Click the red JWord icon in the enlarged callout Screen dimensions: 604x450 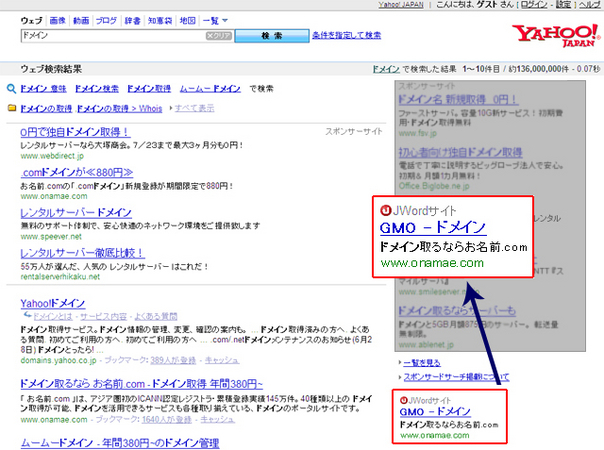(x=385, y=210)
